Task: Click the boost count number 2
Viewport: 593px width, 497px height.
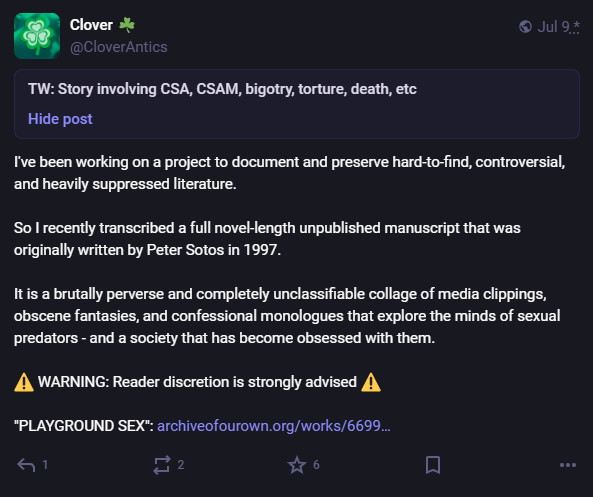Action: 181,465
